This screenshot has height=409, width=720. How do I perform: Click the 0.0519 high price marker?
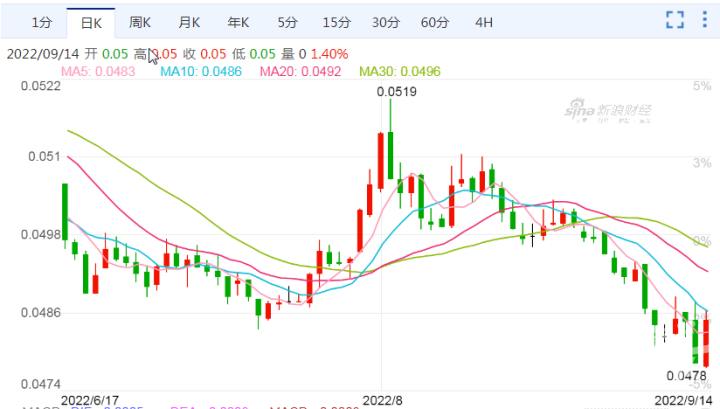pyautogui.click(x=397, y=92)
